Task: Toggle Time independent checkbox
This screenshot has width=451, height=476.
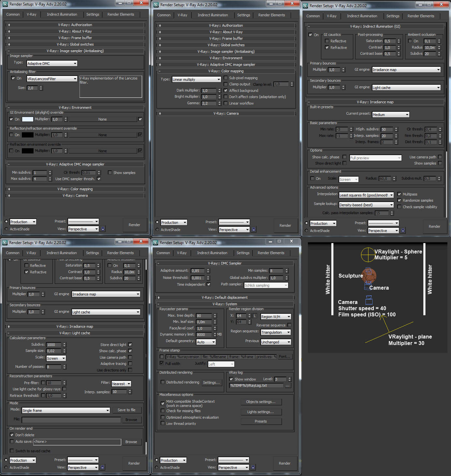Action: (209, 284)
